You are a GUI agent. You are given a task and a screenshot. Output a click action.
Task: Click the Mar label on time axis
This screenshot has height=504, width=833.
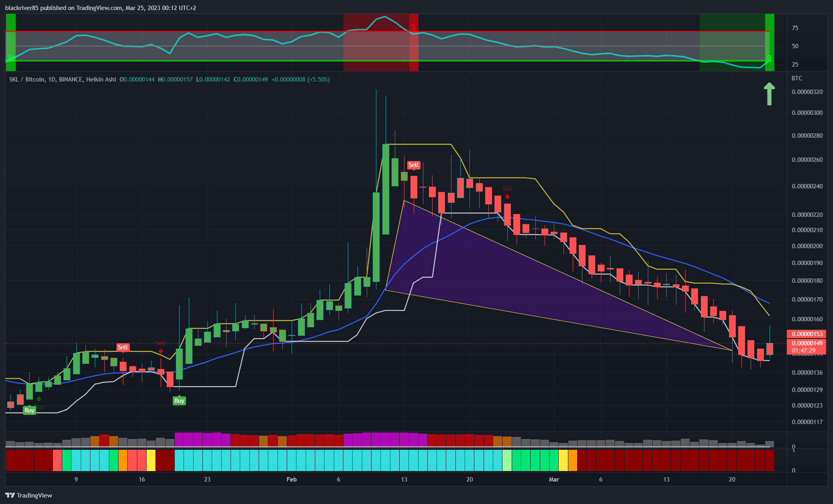pyautogui.click(x=554, y=480)
